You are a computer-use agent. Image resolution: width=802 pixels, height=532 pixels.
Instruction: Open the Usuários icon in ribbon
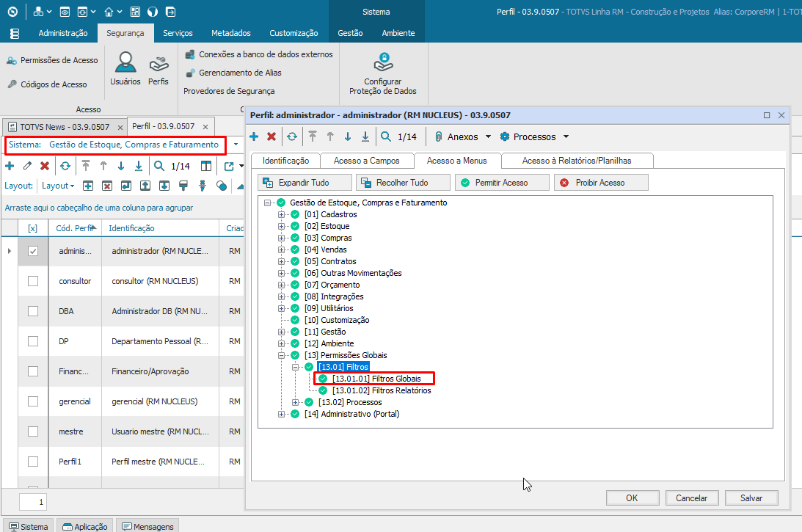tap(125, 68)
